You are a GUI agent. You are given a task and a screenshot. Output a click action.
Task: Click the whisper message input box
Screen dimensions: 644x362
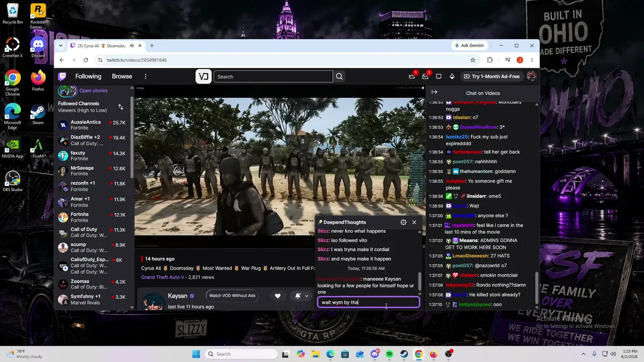click(x=368, y=302)
